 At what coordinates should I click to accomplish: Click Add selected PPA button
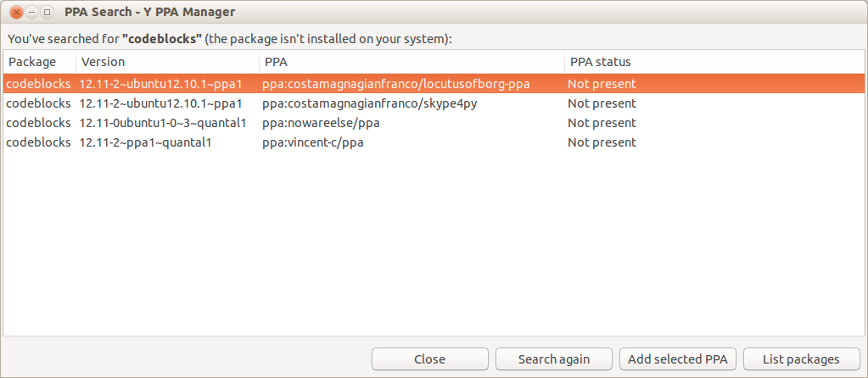(x=677, y=359)
